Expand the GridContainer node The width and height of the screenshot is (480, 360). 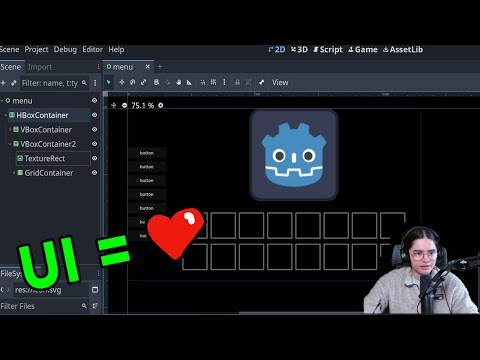[14, 173]
